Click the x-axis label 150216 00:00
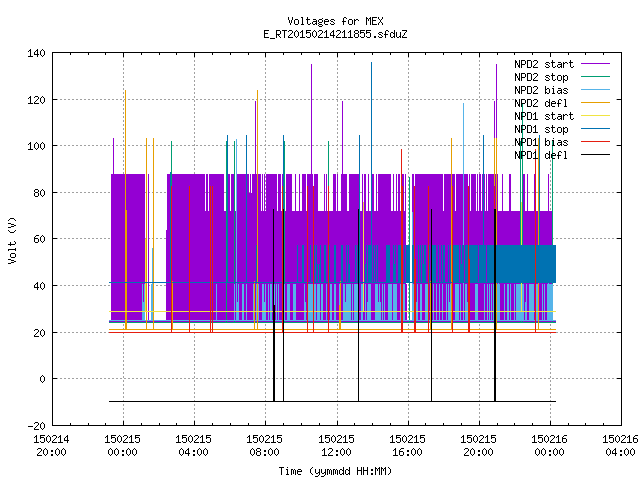This screenshot has height=480, width=640. point(549,446)
